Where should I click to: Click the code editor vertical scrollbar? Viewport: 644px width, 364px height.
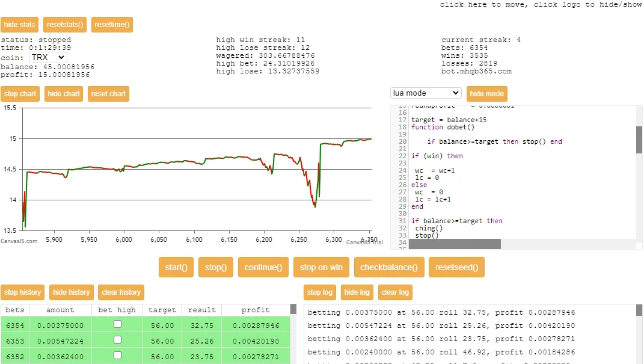tap(639, 140)
